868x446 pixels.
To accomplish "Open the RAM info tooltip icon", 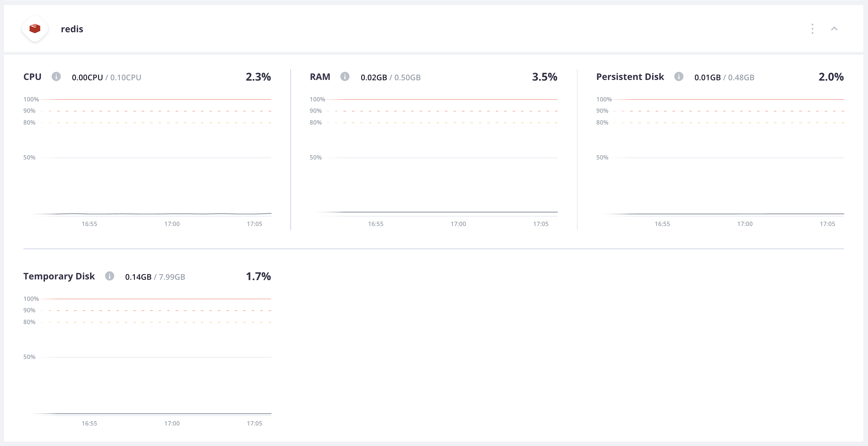I will [345, 77].
